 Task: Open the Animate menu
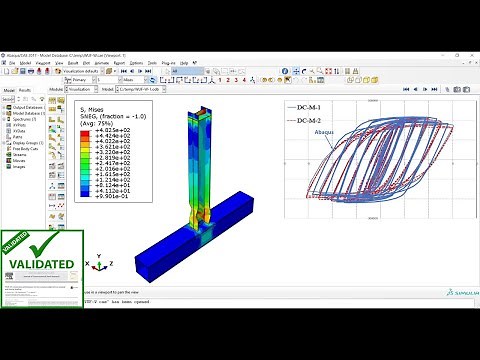click(x=102, y=63)
